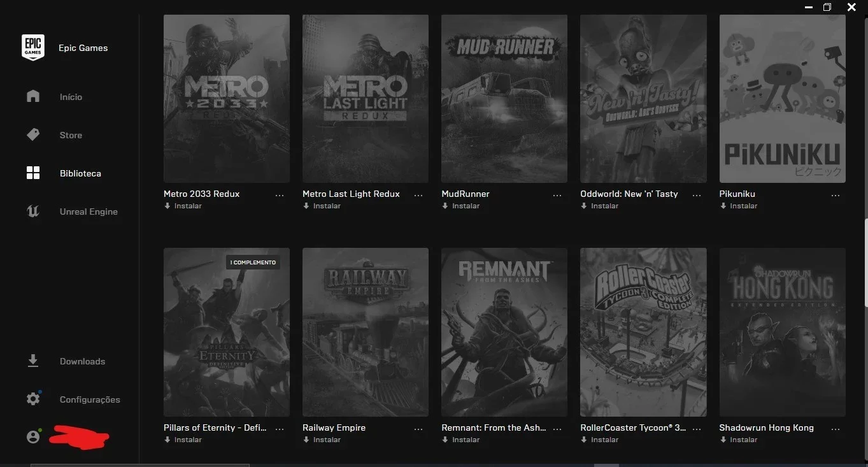Expand options menu for Pikuniku

tap(836, 195)
